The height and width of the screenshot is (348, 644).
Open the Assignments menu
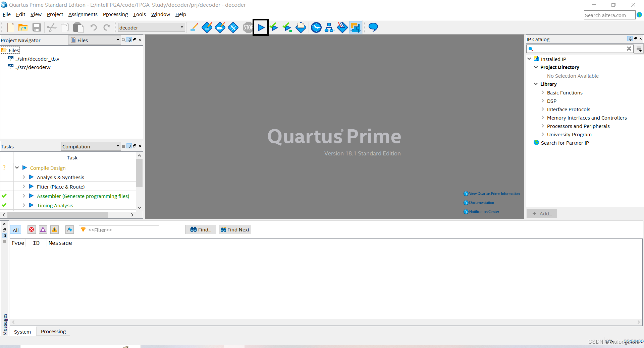coord(83,14)
